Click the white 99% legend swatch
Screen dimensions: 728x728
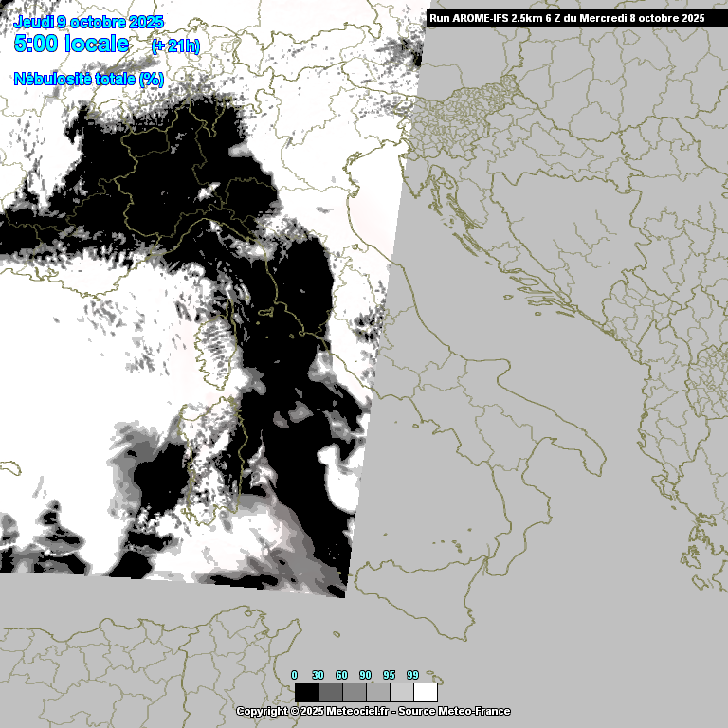(425, 692)
